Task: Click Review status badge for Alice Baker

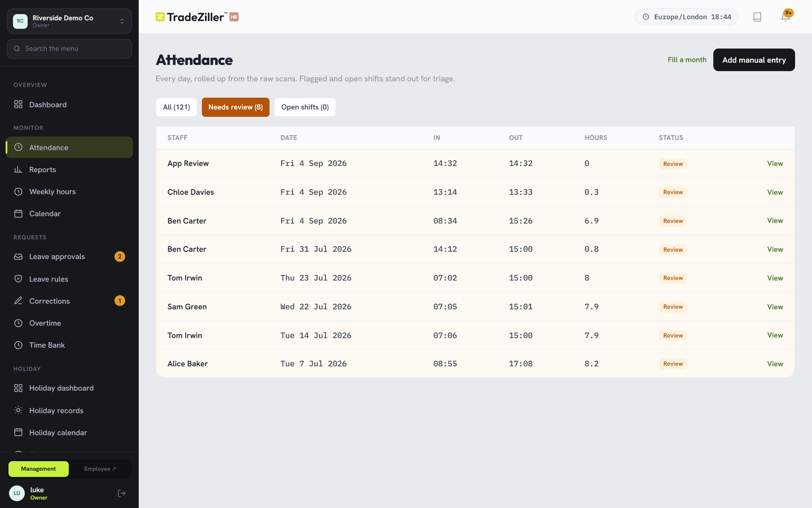Action: point(673,364)
